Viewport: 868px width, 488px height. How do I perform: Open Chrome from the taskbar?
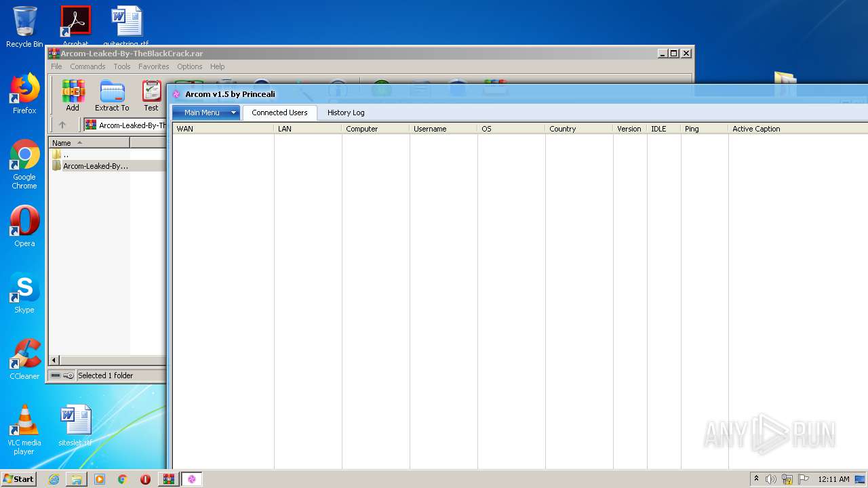[122, 479]
